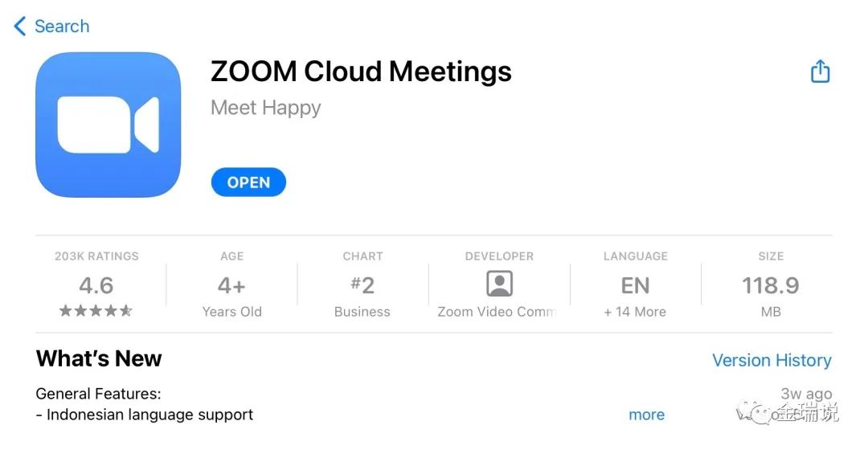
Task: Open Zoom Video Comm developer page
Action: (x=497, y=312)
